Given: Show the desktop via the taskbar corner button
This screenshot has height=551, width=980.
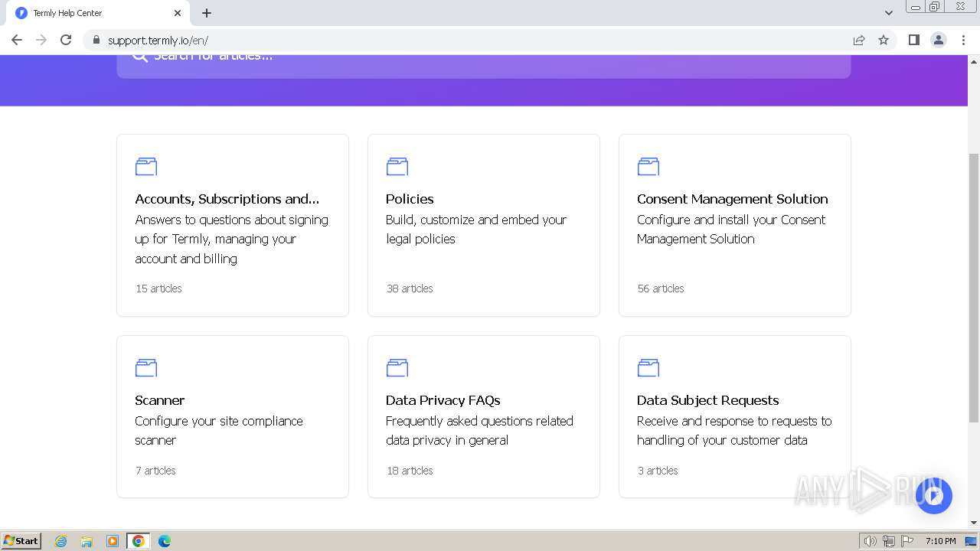Looking at the screenshot, I should 972,541.
